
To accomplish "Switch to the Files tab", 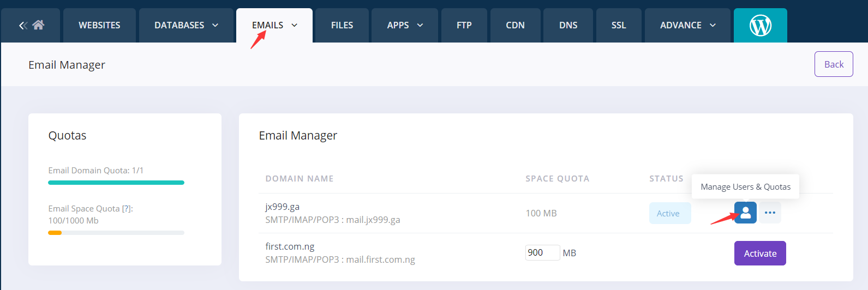I will click(x=342, y=25).
